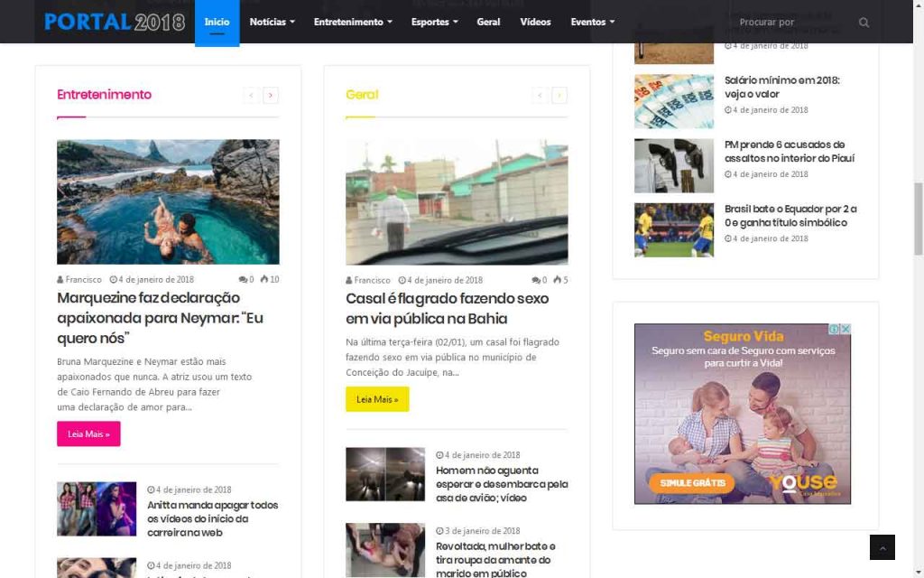Click comments icon on Casal article

tap(536, 280)
